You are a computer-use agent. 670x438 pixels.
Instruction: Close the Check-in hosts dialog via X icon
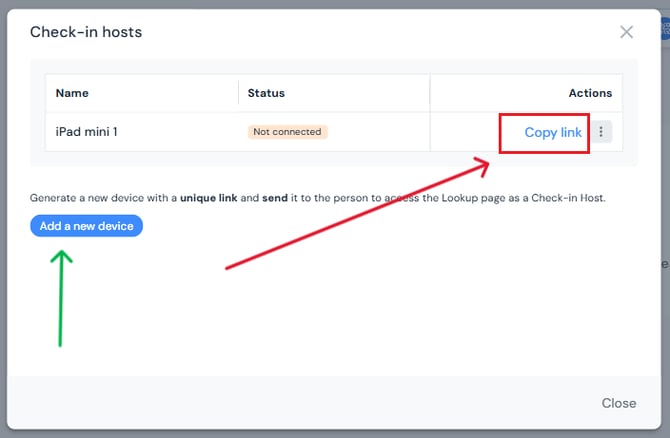[626, 32]
